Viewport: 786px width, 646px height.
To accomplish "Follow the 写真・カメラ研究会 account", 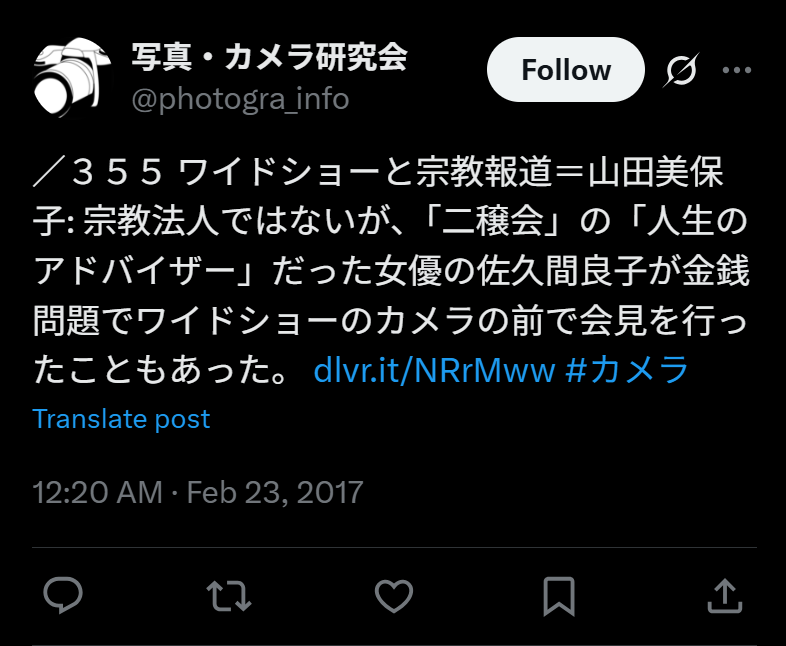I will pyautogui.click(x=565, y=70).
